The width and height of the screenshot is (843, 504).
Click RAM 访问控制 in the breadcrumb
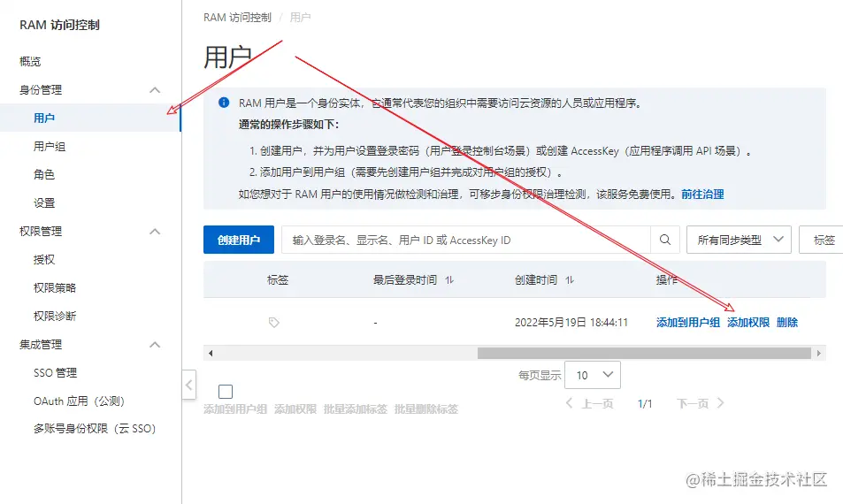pyautogui.click(x=237, y=18)
